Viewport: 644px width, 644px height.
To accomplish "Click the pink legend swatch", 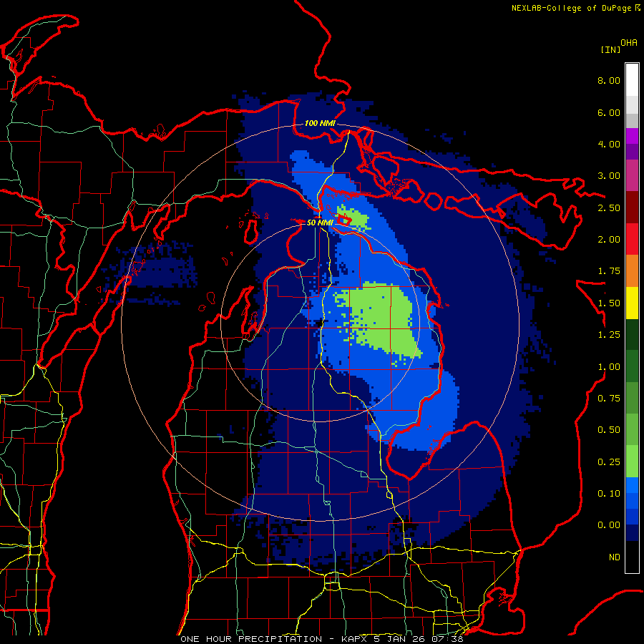I will (x=632, y=175).
